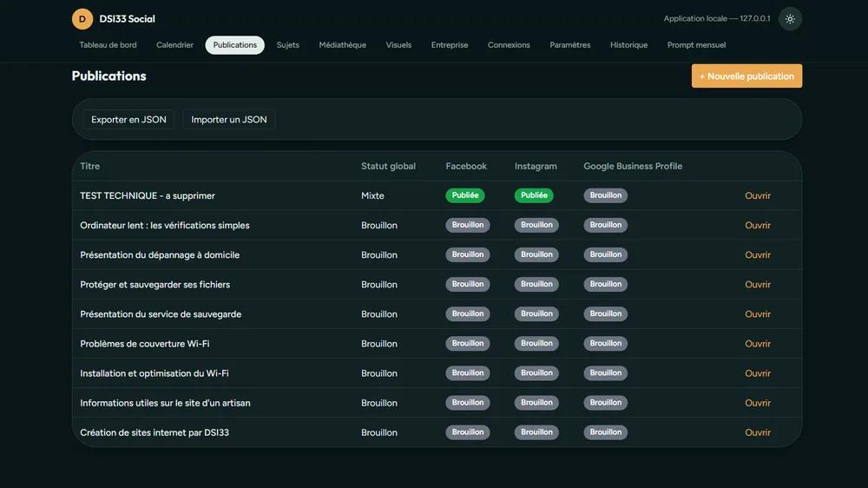This screenshot has width=868, height=488.
Task: Click title 'Présentation du service de sauvegarde'
Action: tap(161, 314)
